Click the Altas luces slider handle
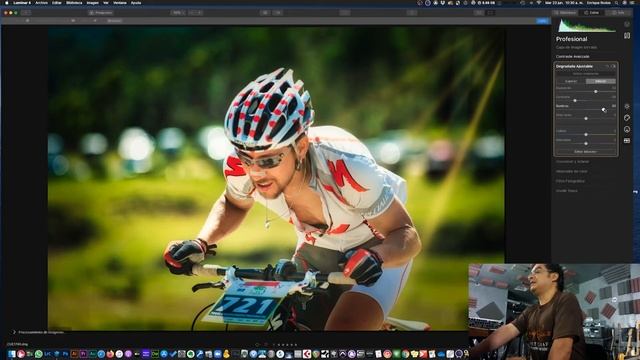Image resolution: width=640 pixels, height=360 pixels. (x=586, y=118)
